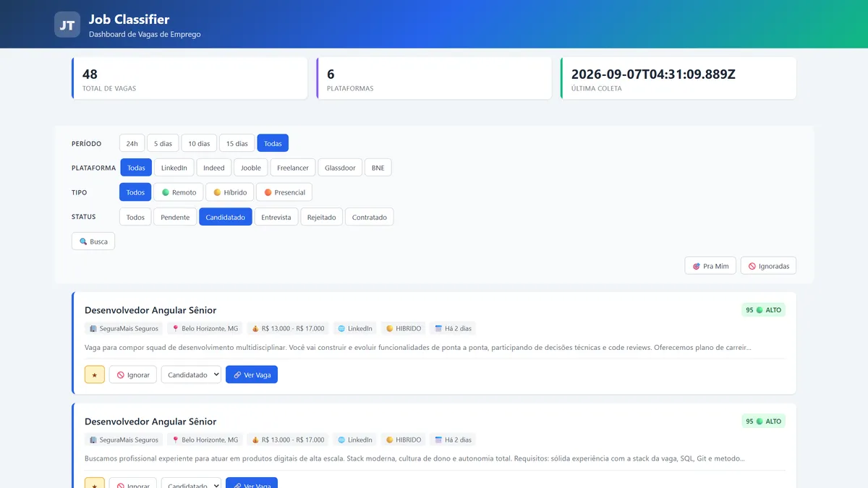The image size is (868, 488).
Task: Select Todos in the Tipo row
Action: click(x=135, y=192)
